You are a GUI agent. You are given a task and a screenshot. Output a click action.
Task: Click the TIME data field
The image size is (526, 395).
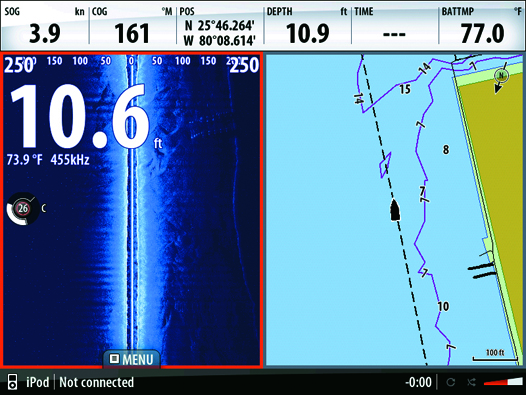395,26
